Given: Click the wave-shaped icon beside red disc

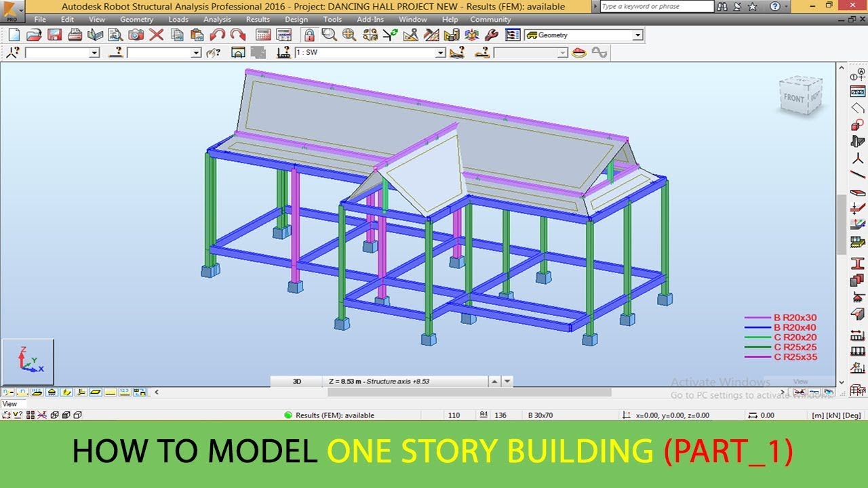Looking at the screenshot, I should pos(599,52).
